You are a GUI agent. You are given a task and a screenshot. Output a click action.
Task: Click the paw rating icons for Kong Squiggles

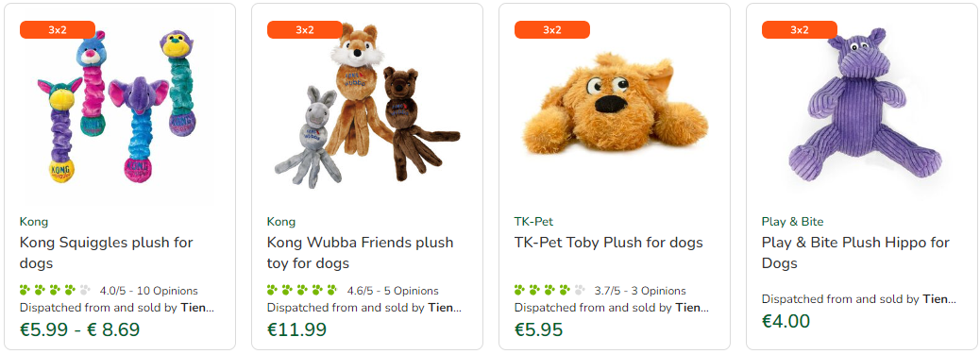point(55,290)
